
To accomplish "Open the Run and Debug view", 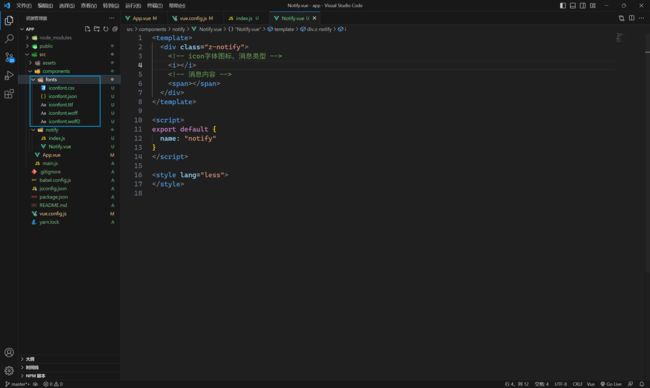I will 9,75.
